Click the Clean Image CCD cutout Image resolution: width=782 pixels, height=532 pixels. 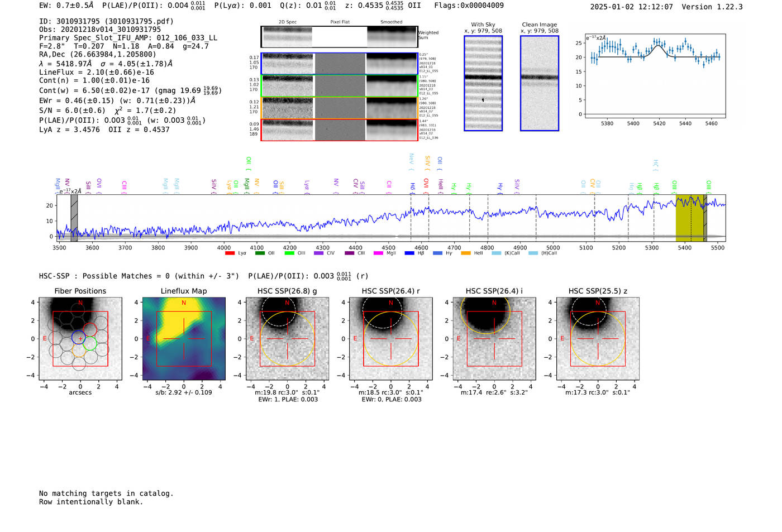coord(540,83)
